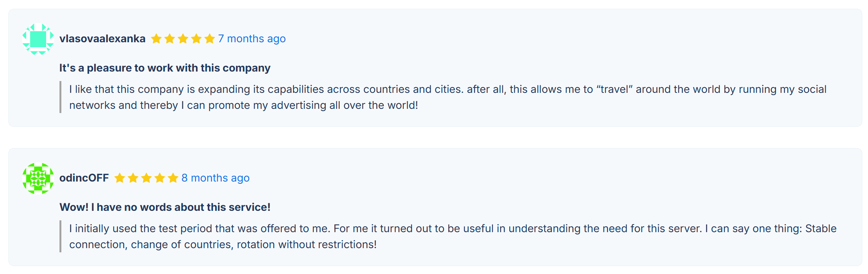The height and width of the screenshot is (274, 868).
Task: Open the "8 months ago" review link
Action: coord(215,178)
